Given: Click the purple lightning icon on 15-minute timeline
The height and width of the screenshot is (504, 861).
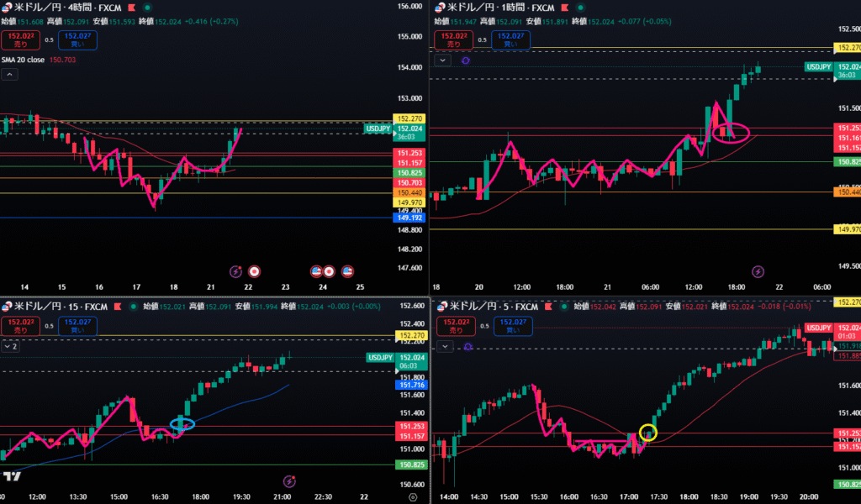Looking at the screenshot, I should point(289,481).
